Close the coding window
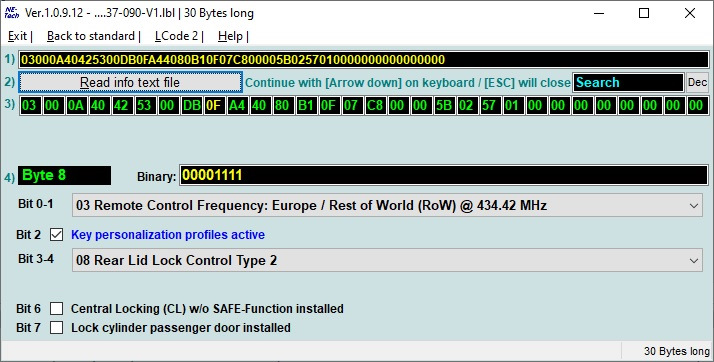The height and width of the screenshot is (362, 714). pos(690,13)
